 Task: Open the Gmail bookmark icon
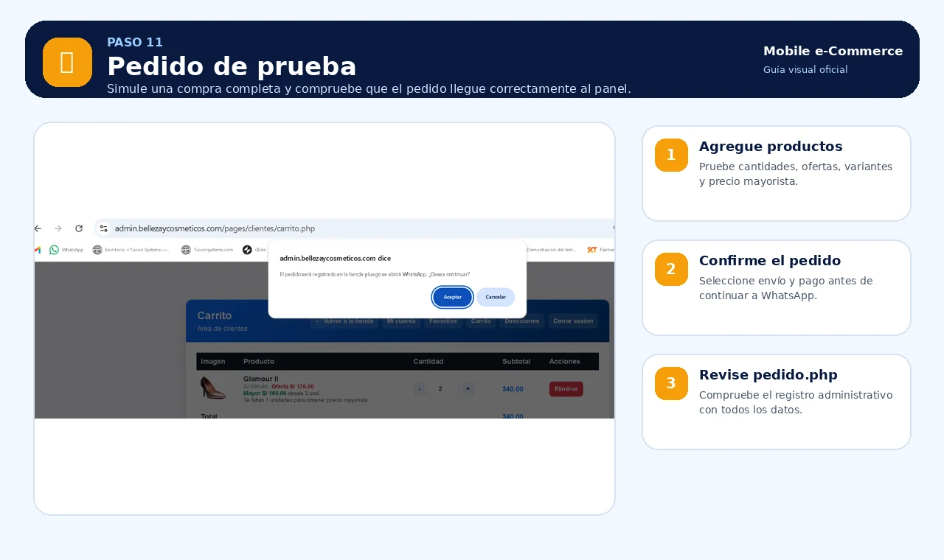38,250
